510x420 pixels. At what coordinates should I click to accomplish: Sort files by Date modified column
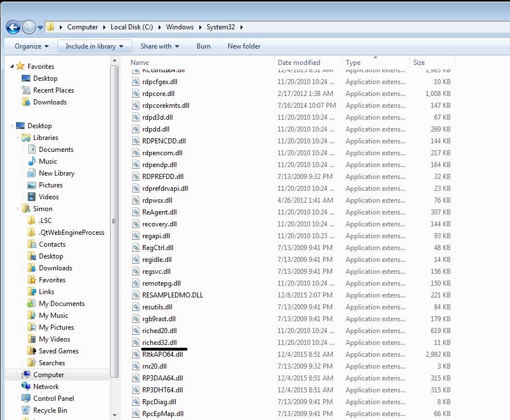pyautogui.click(x=299, y=63)
